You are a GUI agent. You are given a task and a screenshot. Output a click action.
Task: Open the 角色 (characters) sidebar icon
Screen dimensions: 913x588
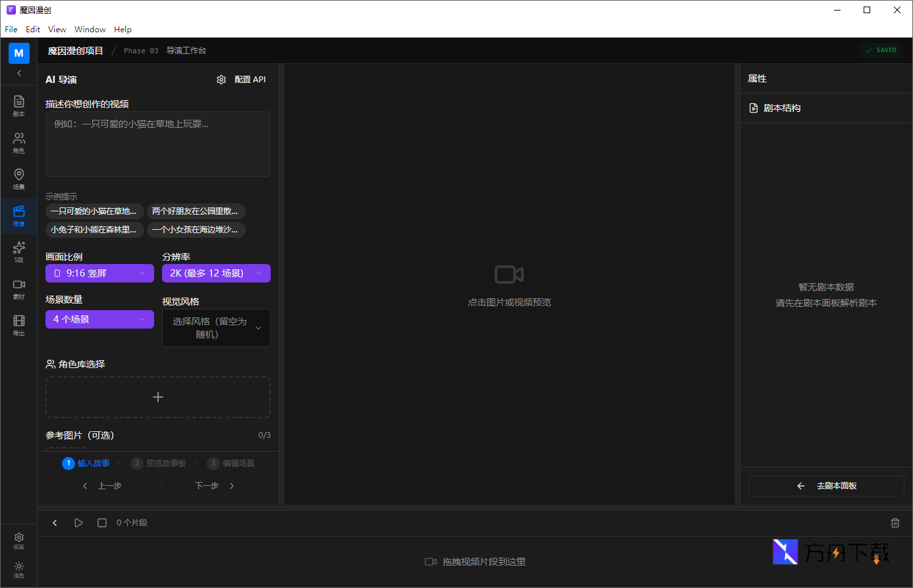coord(18,142)
